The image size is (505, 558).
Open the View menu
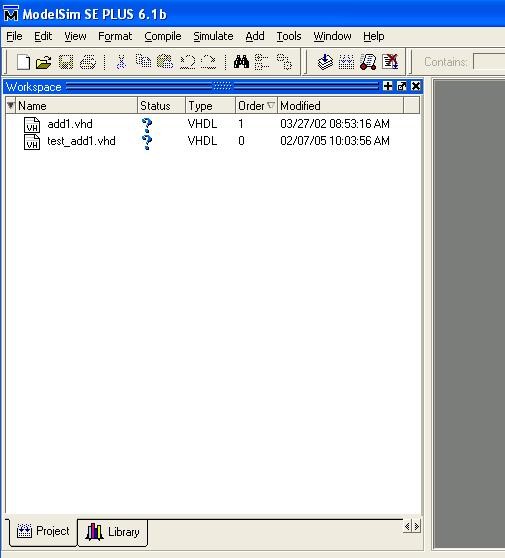point(75,36)
